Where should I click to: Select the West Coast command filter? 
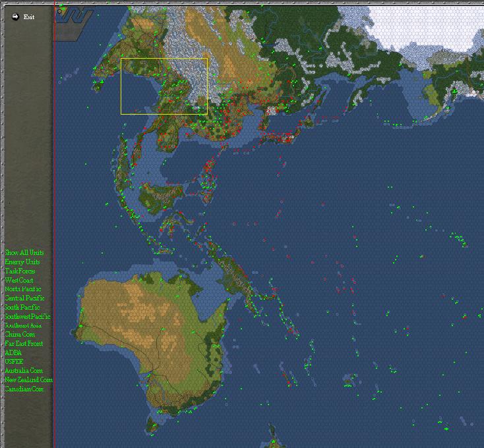19,280
